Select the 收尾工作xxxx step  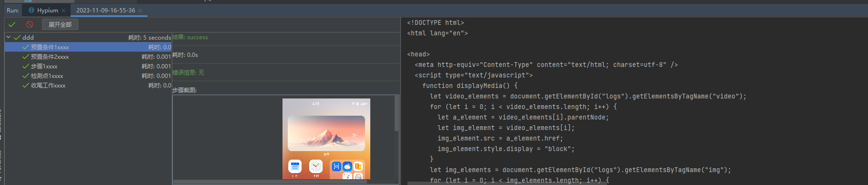(88, 85)
